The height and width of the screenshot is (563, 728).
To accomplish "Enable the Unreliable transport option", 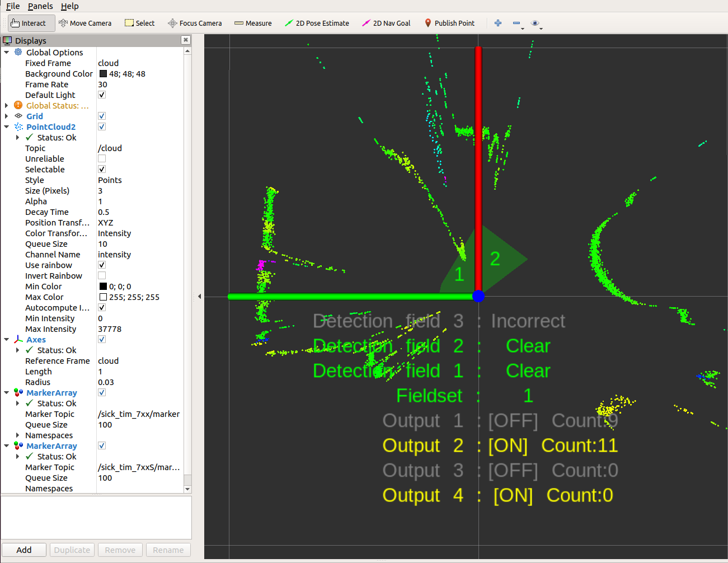I will click(102, 158).
